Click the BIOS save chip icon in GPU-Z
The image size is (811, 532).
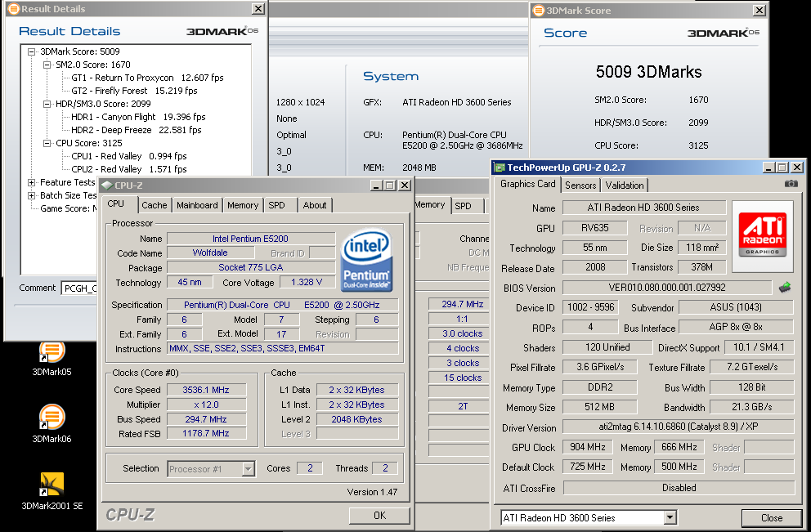785,287
